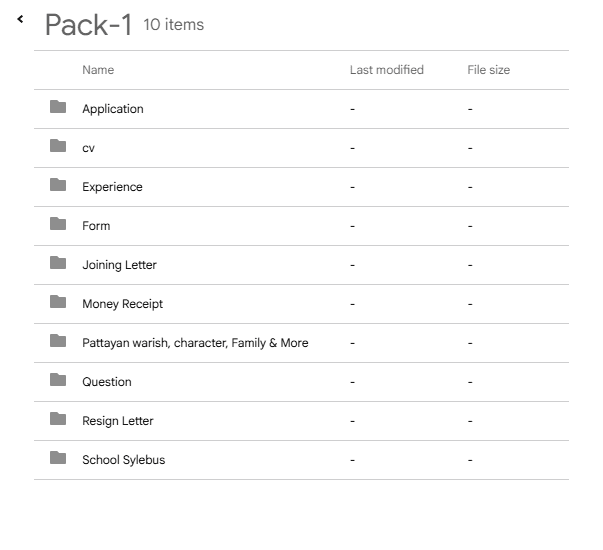
Task: Sort by the File size column header
Action: [488, 70]
